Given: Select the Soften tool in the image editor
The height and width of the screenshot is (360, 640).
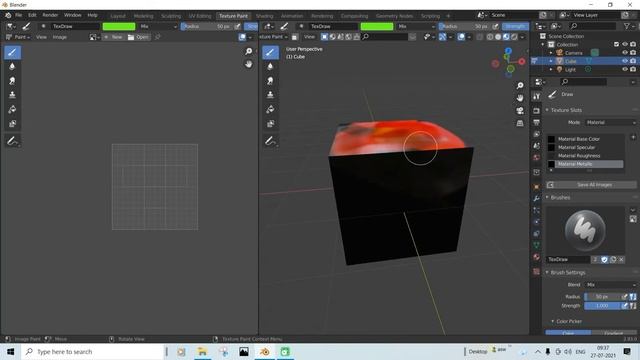Looking at the screenshot, I should pos(12,66).
